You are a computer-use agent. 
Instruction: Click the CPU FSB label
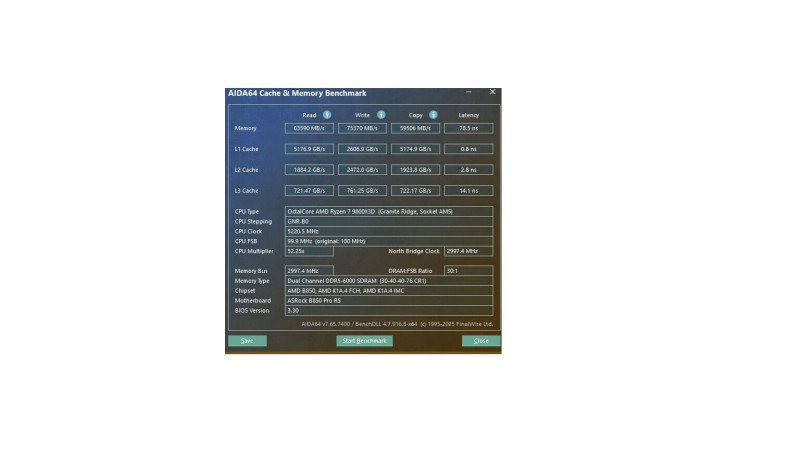click(x=246, y=241)
